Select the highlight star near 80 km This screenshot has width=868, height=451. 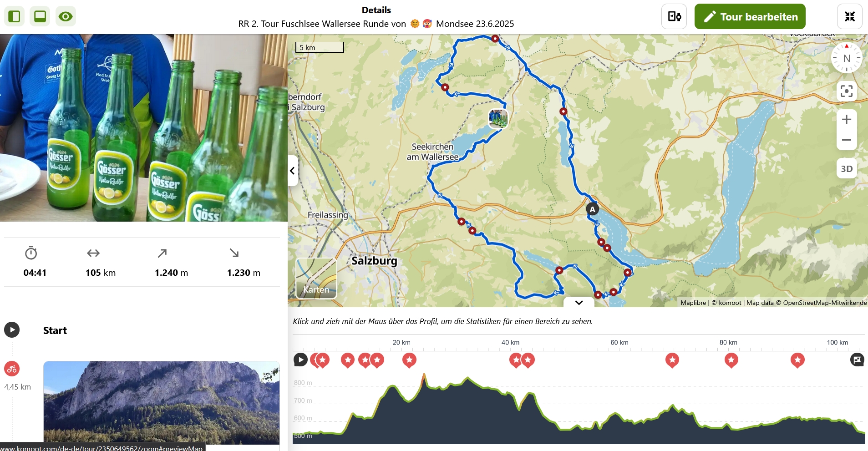[731, 360]
